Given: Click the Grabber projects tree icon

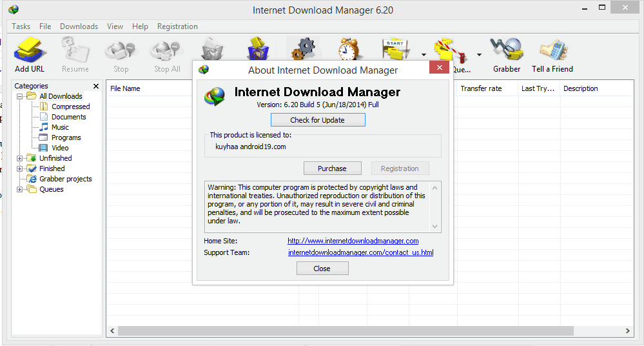Looking at the screenshot, I should coord(32,179).
